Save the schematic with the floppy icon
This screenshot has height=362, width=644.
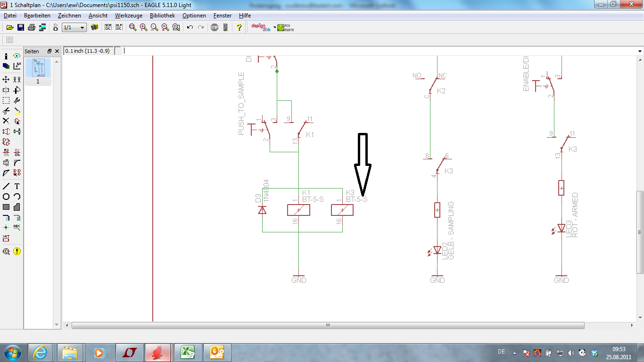pyautogui.click(x=21, y=27)
